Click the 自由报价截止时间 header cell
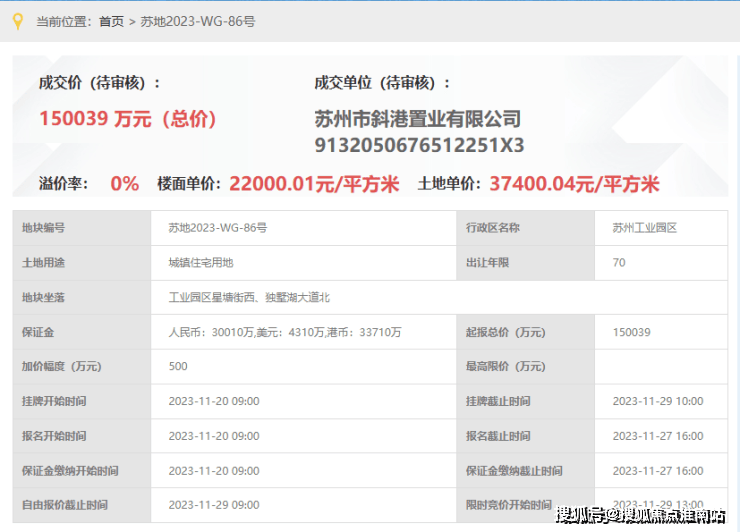 pyautogui.click(x=82, y=505)
